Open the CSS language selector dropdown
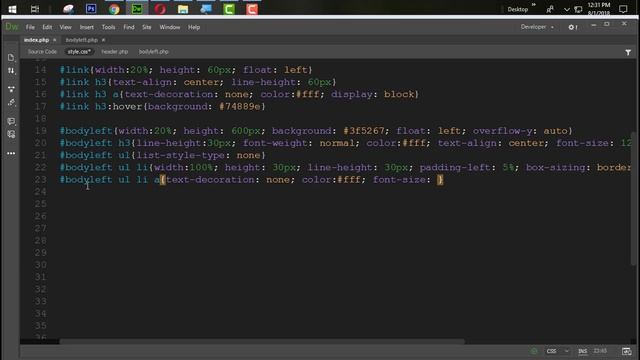This screenshot has height=360, width=640. (557, 351)
